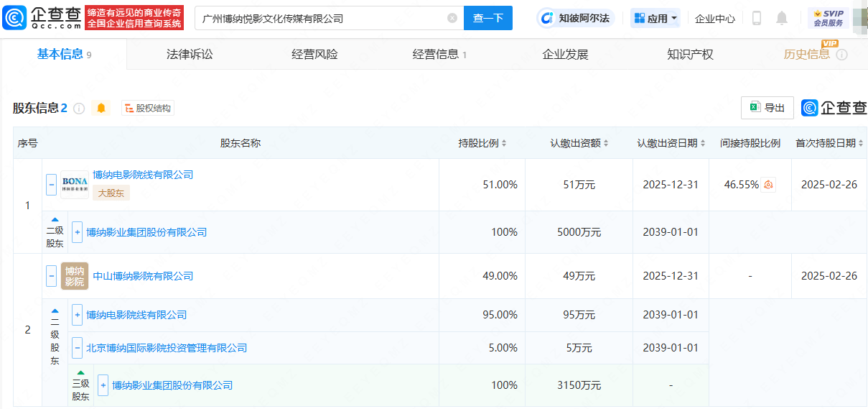The height and width of the screenshot is (409, 868).
Task: Collapse 二级股东 arrow in row 2
Action: pos(55,311)
